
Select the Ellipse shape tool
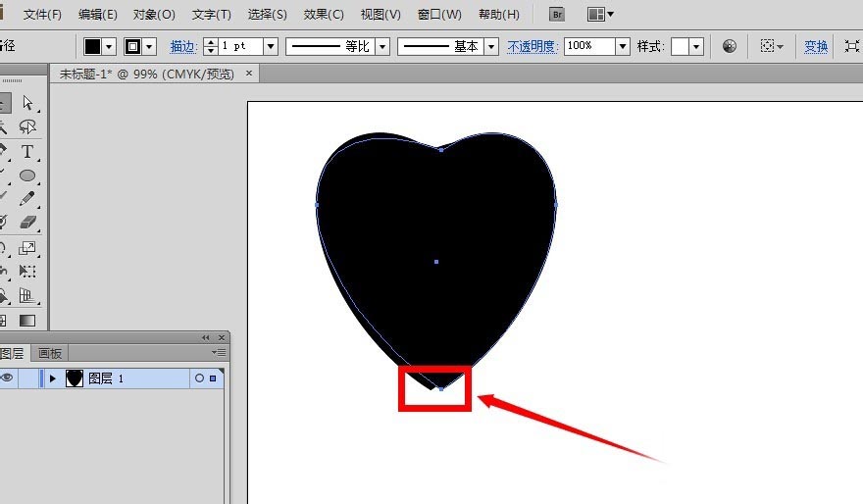point(27,176)
